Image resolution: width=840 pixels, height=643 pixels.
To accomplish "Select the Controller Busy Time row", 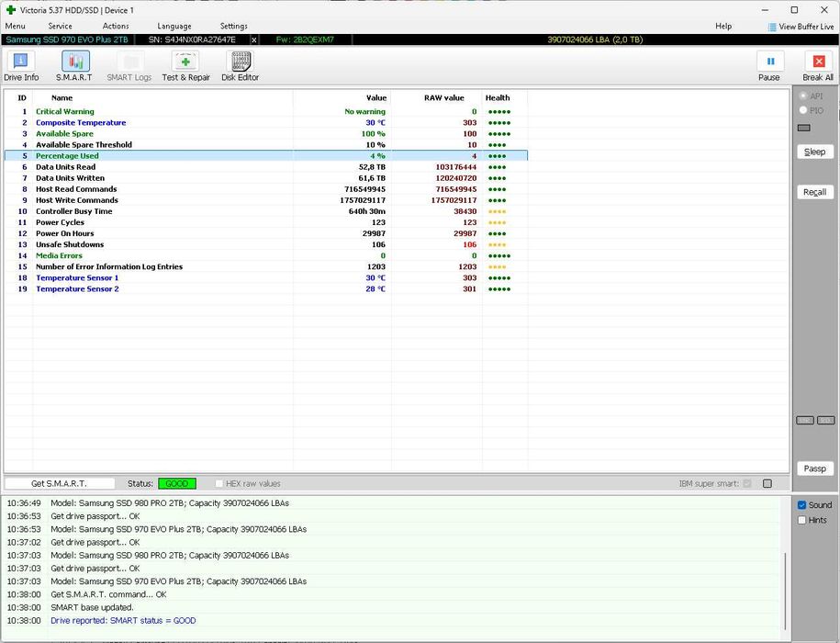I will pyautogui.click(x=265, y=211).
